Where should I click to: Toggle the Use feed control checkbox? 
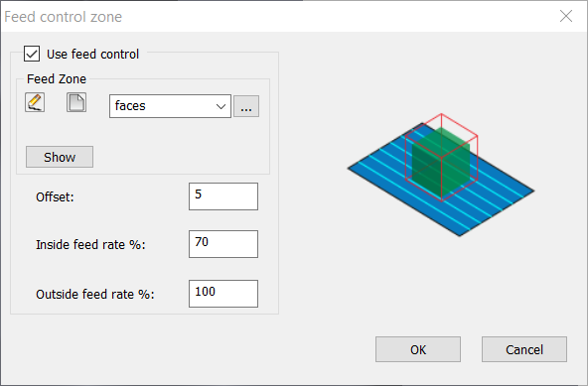pos(32,54)
